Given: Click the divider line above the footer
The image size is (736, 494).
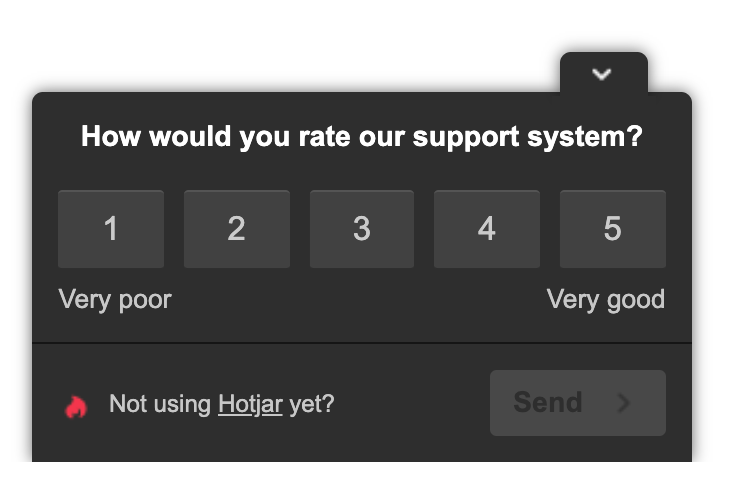Looking at the screenshot, I should [x=362, y=343].
